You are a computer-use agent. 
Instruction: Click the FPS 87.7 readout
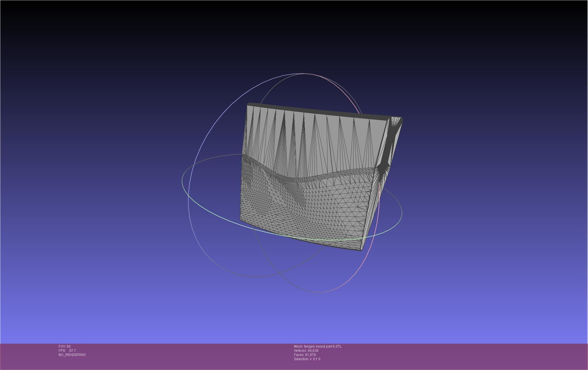[67, 351]
